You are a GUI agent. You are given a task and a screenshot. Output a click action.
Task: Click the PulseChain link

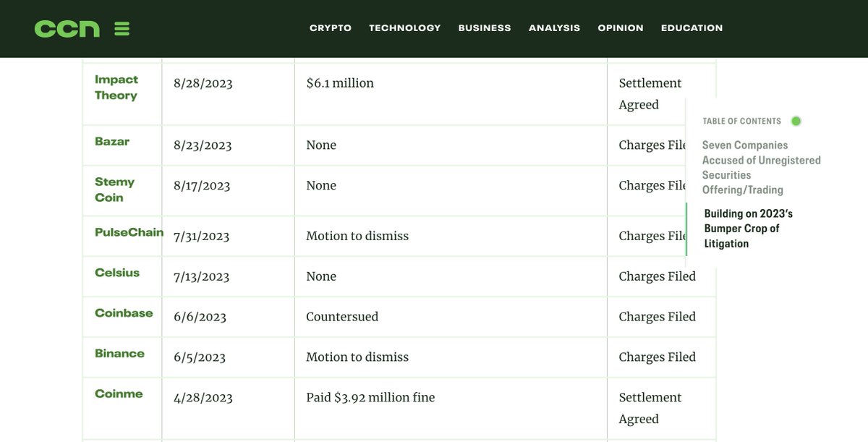[129, 232]
